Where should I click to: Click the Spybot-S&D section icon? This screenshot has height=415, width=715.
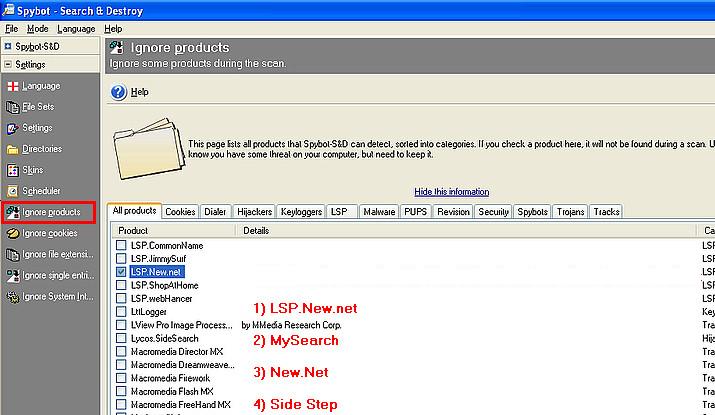[x=8, y=46]
